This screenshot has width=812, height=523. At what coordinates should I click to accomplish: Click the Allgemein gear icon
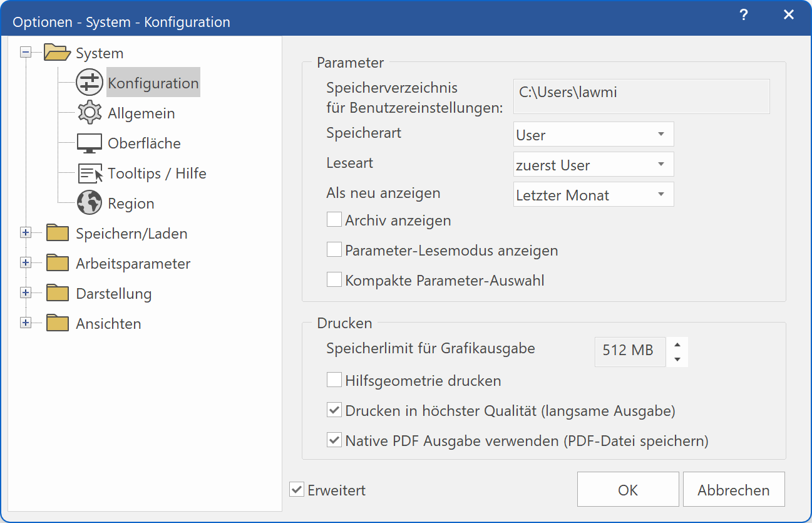tap(88, 112)
